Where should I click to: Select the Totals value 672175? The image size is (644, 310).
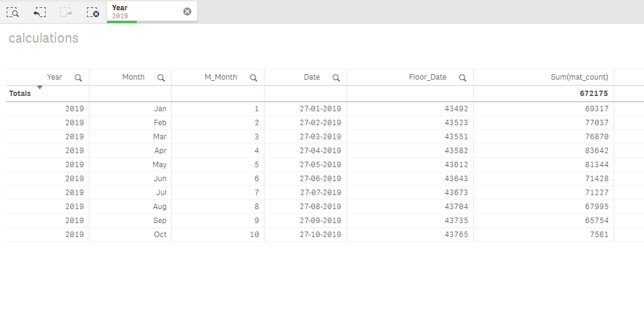pos(594,94)
